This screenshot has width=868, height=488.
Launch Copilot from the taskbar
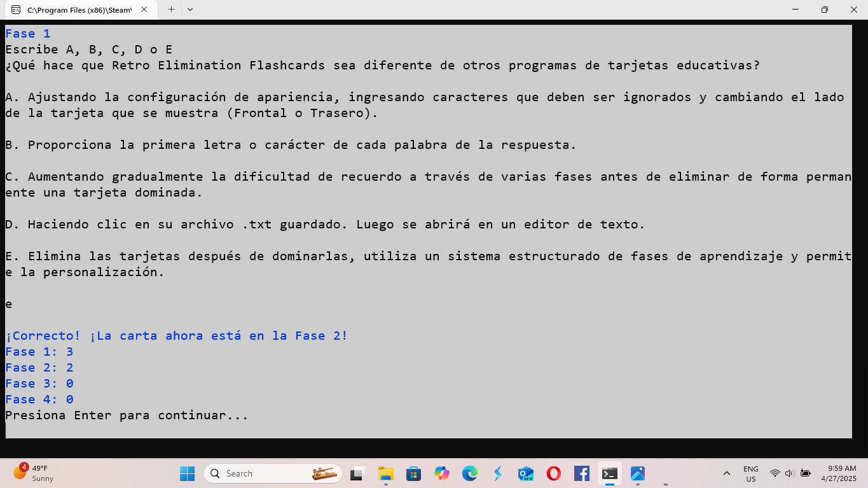point(441,473)
